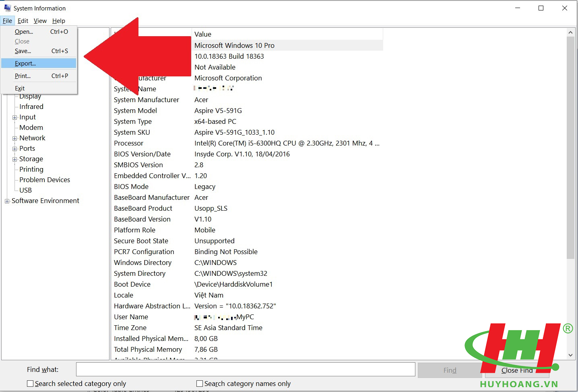The height and width of the screenshot is (392, 578).
Task: Select the Network tree item label
Action: pos(32,138)
